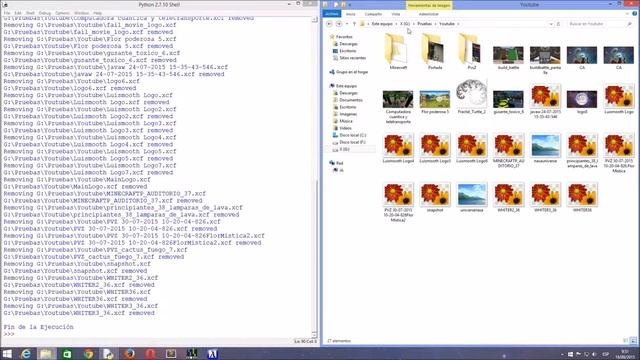Launch Internet Explorer from taskbar
The width and height of the screenshot is (640, 360).
26,354
